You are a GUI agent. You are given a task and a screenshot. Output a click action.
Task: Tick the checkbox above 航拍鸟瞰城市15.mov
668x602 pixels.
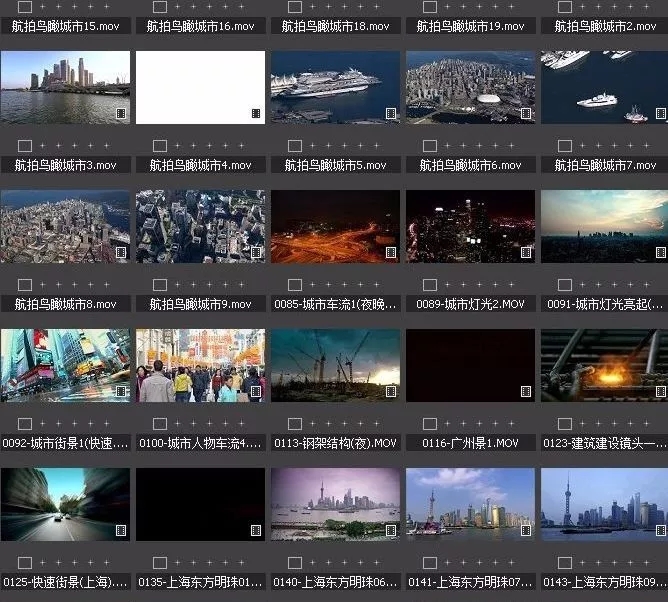pyautogui.click(x=25, y=6)
